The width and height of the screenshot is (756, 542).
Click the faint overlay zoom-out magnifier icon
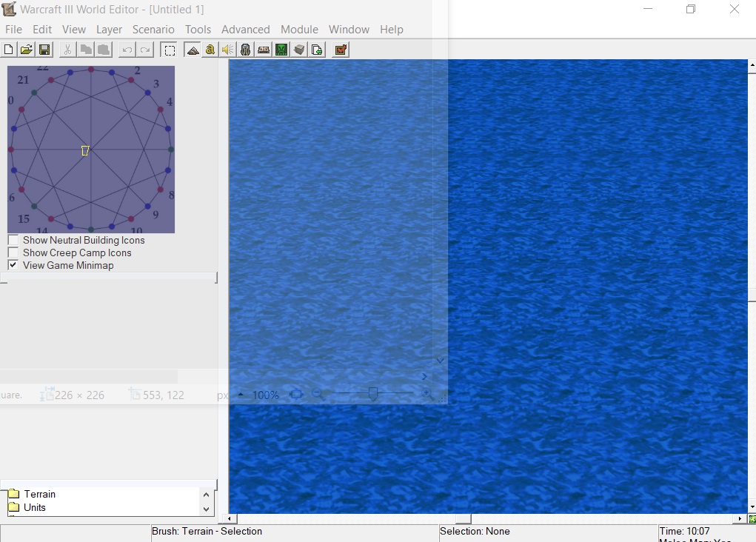click(318, 395)
